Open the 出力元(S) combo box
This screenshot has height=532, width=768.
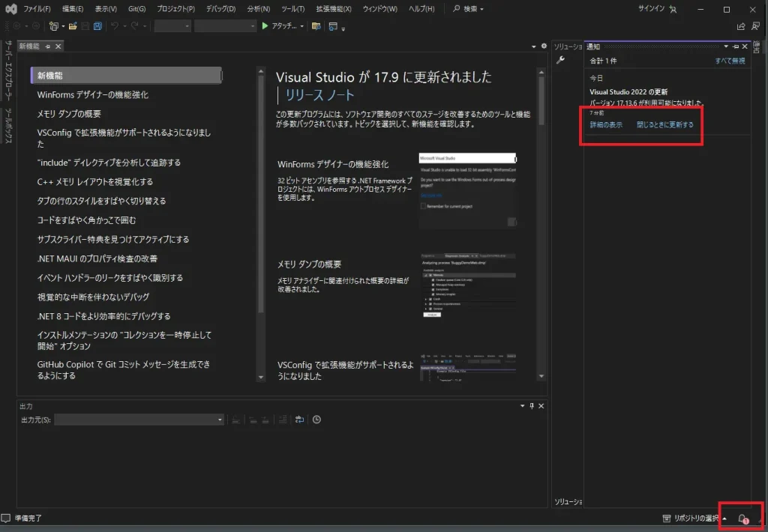pos(139,420)
